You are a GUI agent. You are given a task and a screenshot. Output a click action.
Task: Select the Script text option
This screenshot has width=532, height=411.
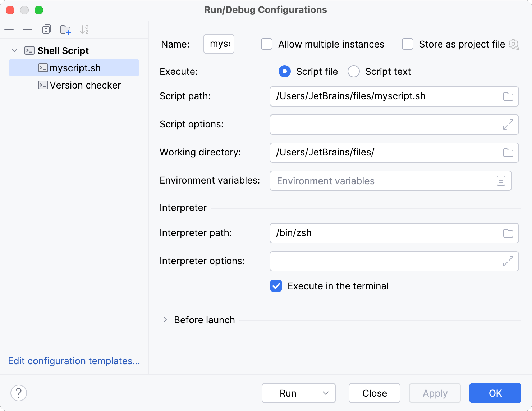coord(354,71)
